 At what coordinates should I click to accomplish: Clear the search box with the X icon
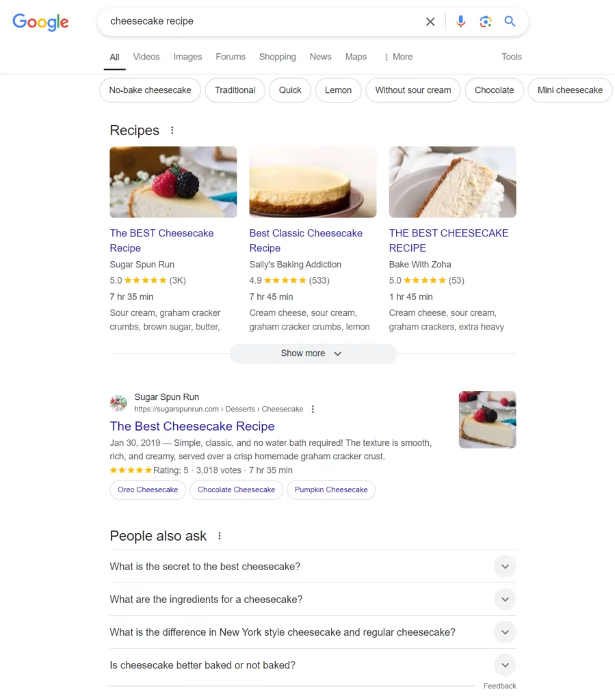pyautogui.click(x=430, y=22)
